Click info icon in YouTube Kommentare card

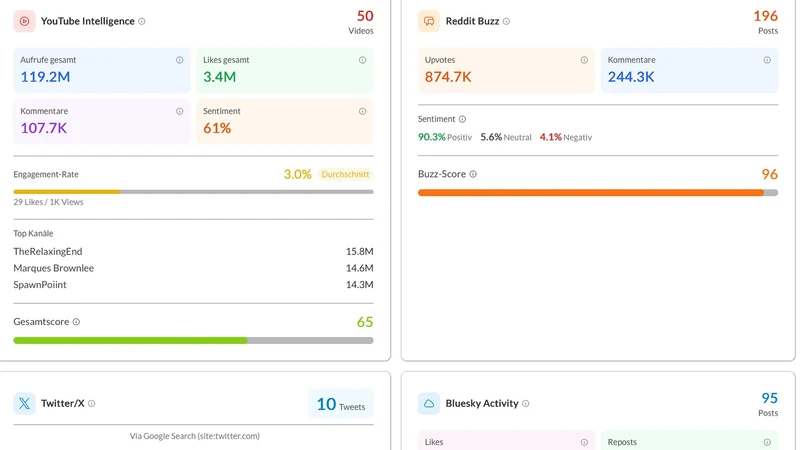[x=180, y=111]
